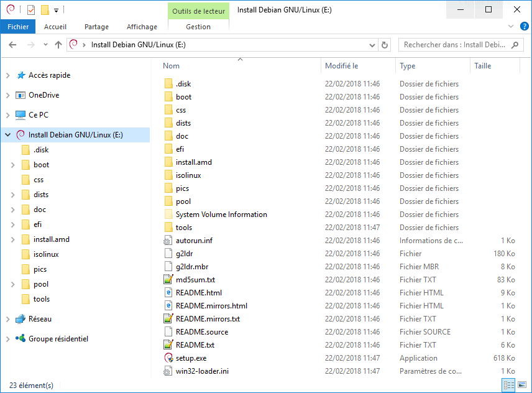Screen dimensions: 532x393
Task: Expand the Ce PC tree node
Action: [x=8, y=115]
